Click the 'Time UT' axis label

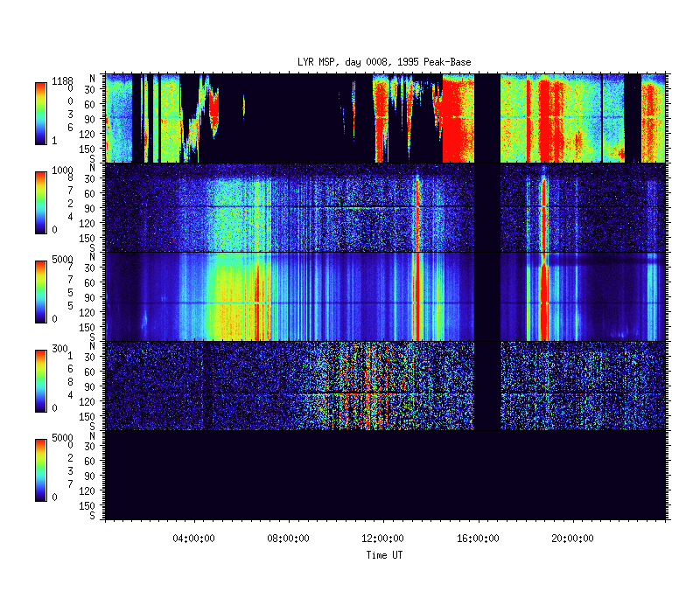coord(385,554)
